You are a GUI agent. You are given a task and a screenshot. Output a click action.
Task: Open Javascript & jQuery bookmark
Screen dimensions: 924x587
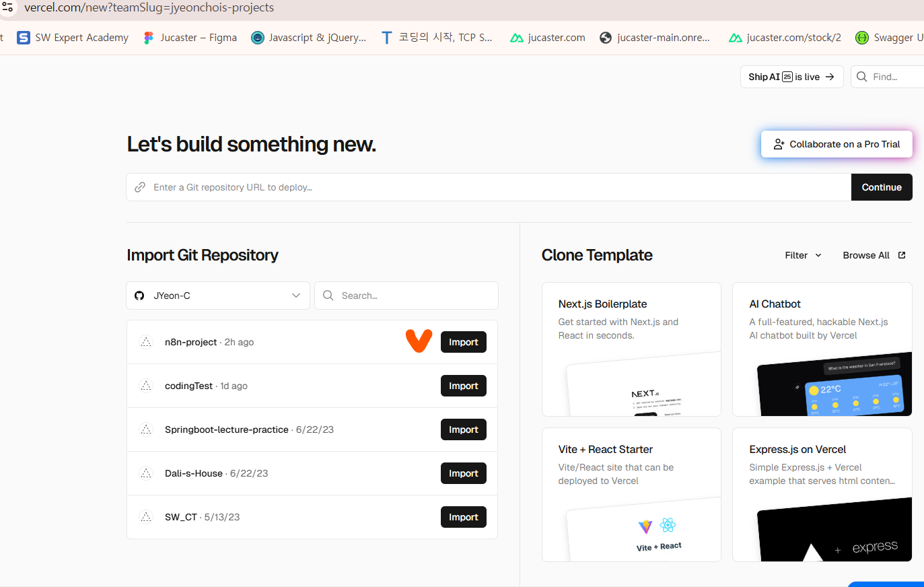pyautogui.click(x=309, y=38)
